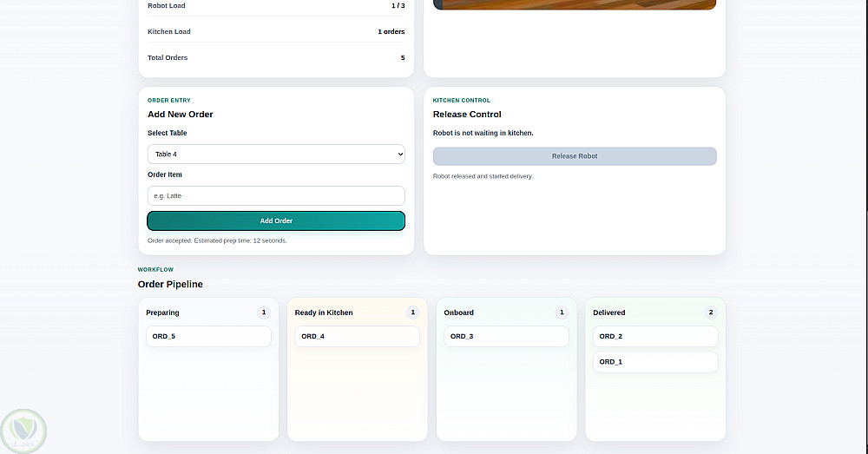This screenshot has height=454, width=868.
Task: Focus the Order Item input field
Action: tap(276, 196)
